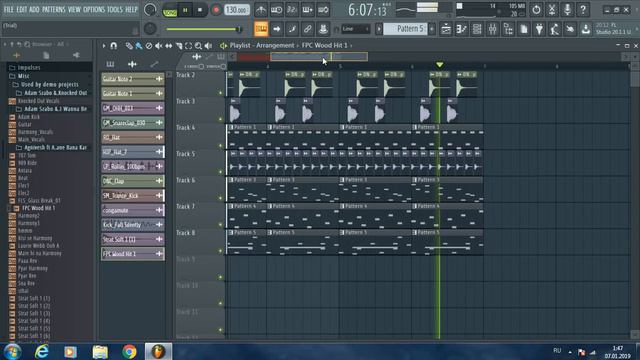640x360 pixels.
Task: Arm the red record button
Action: (x=216, y=10)
